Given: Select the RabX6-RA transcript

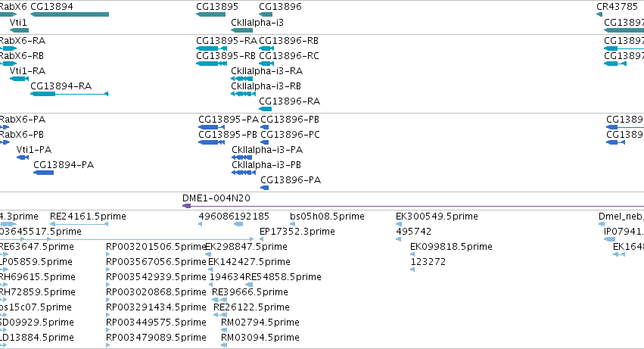Looking at the screenshot, I should tap(8, 48).
